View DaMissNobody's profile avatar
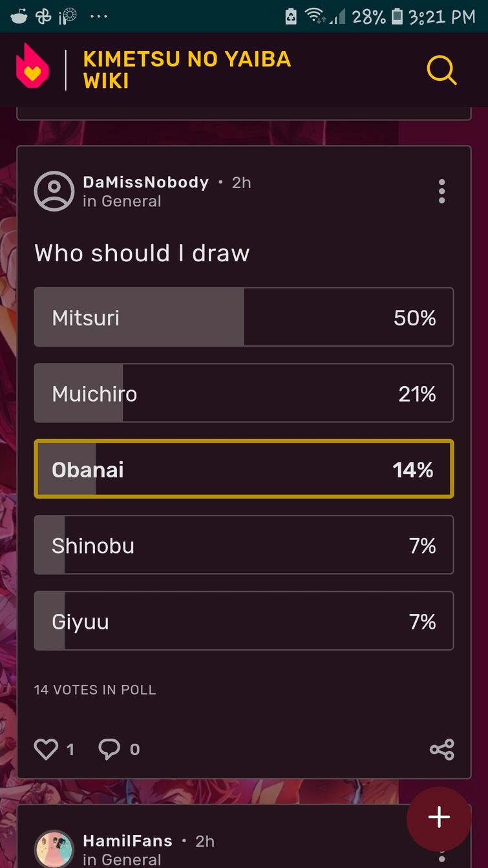Screen dimensions: 488x868 coord(54,191)
